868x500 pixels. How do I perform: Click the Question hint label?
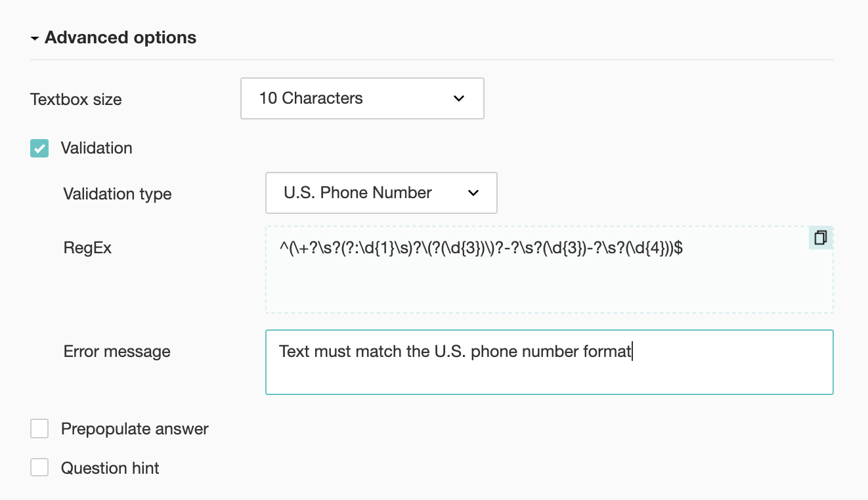click(x=110, y=468)
